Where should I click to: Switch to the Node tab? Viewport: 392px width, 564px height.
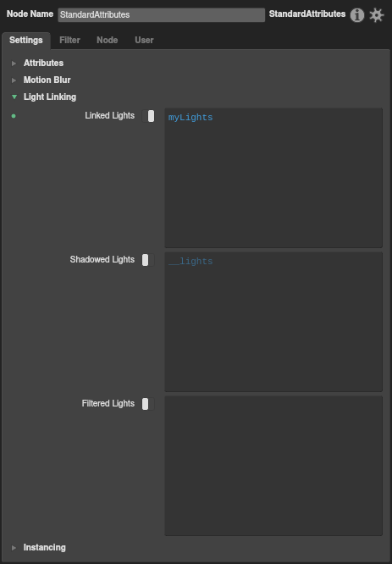pos(108,40)
